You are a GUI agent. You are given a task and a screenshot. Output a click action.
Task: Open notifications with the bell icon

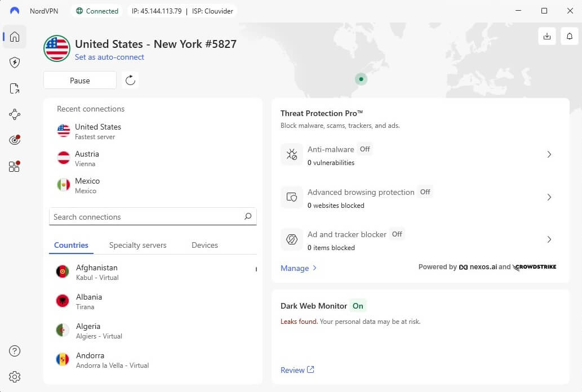(x=569, y=36)
